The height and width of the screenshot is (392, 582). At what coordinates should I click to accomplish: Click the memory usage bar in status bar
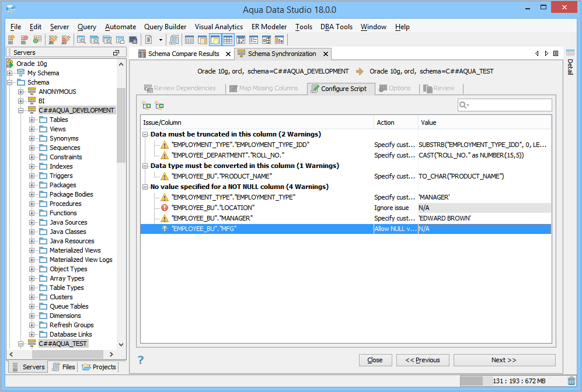[x=512, y=381]
